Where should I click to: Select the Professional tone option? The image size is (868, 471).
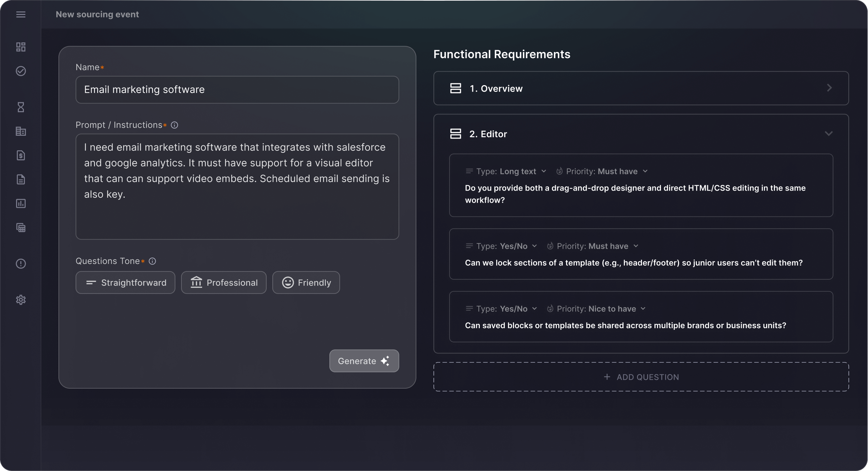(x=224, y=283)
